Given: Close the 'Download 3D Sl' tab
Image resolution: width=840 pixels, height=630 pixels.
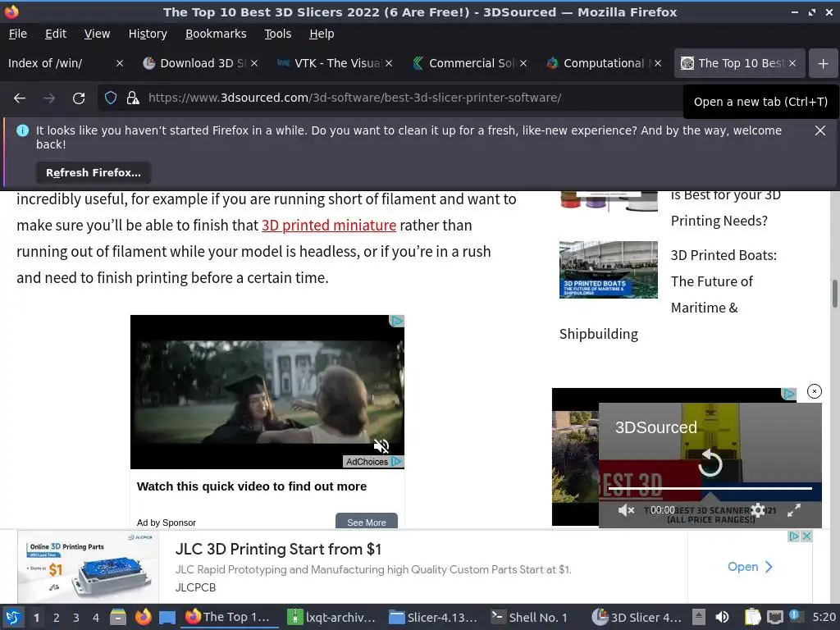Looking at the screenshot, I should pyautogui.click(x=254, y=63).
